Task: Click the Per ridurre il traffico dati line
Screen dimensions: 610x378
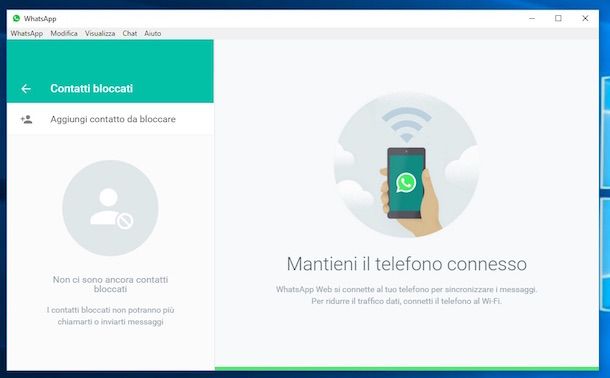Action: (407, 301)
